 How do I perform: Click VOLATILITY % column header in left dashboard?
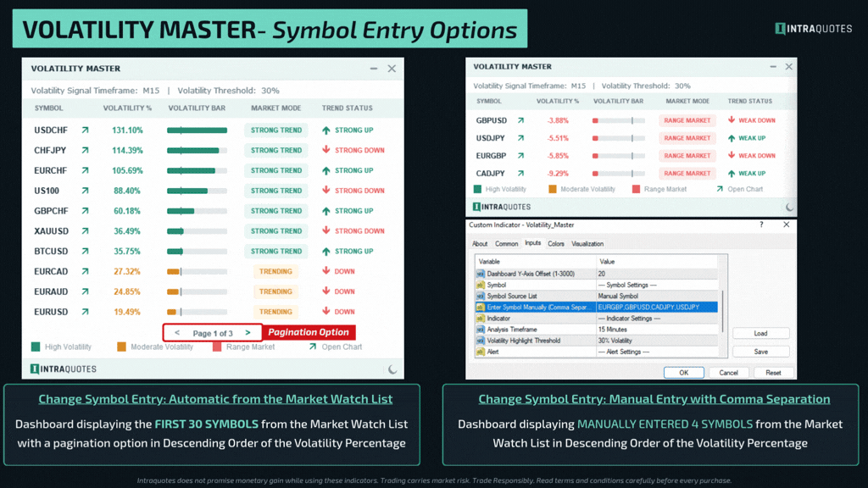[x=127, y=108]
